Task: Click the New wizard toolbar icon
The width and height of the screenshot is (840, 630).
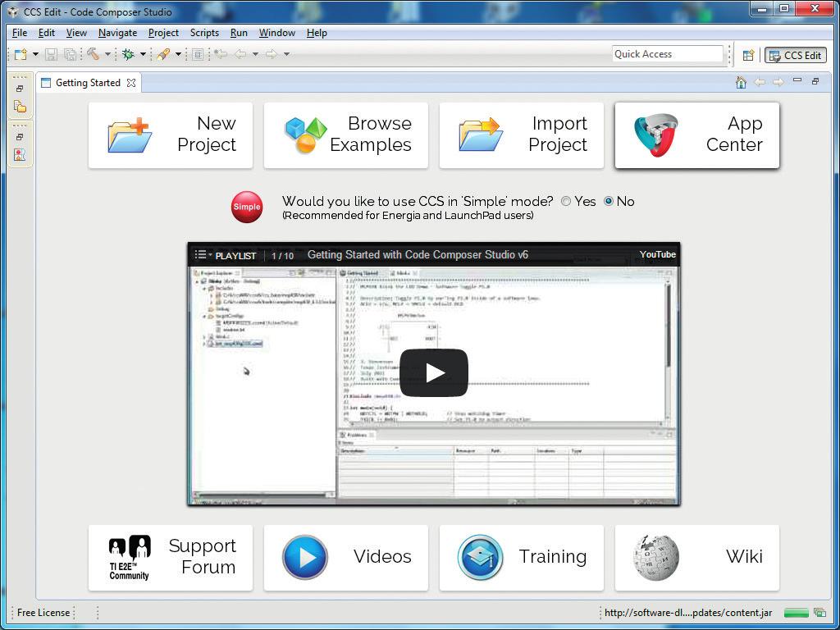Action: [x=21, y=54]
